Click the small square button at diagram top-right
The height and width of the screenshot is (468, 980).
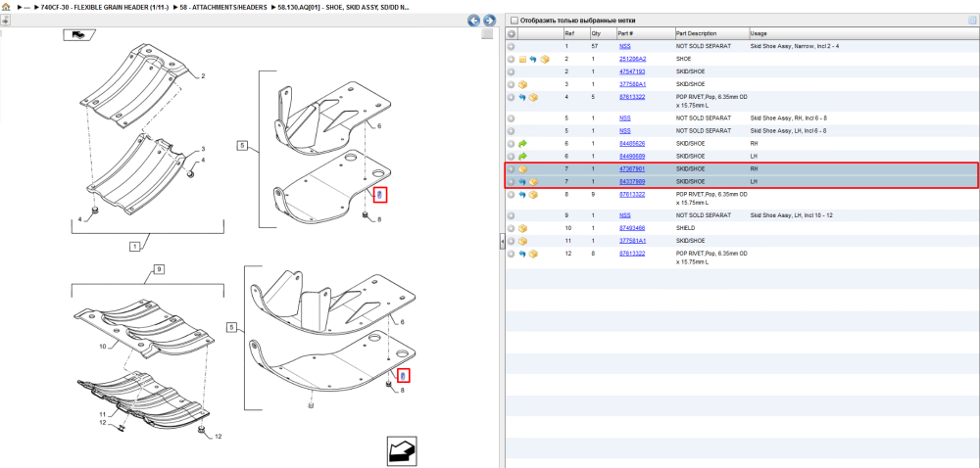(487, 34)
